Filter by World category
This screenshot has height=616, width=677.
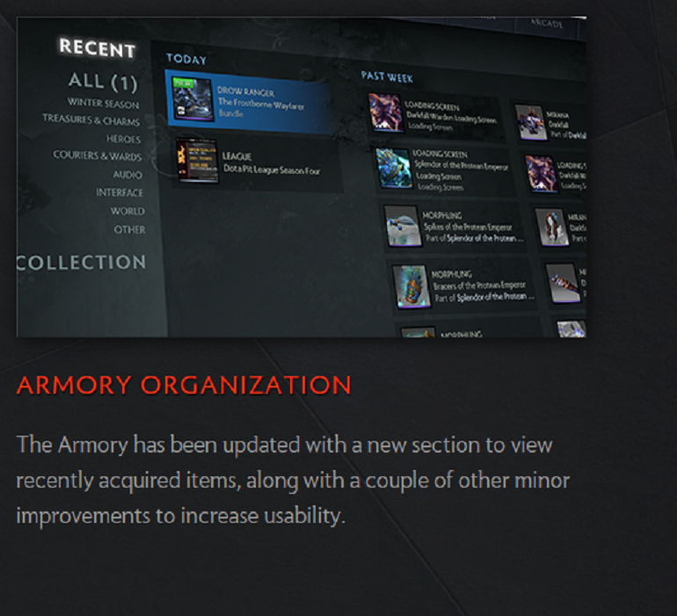click(x=127, y=211)
